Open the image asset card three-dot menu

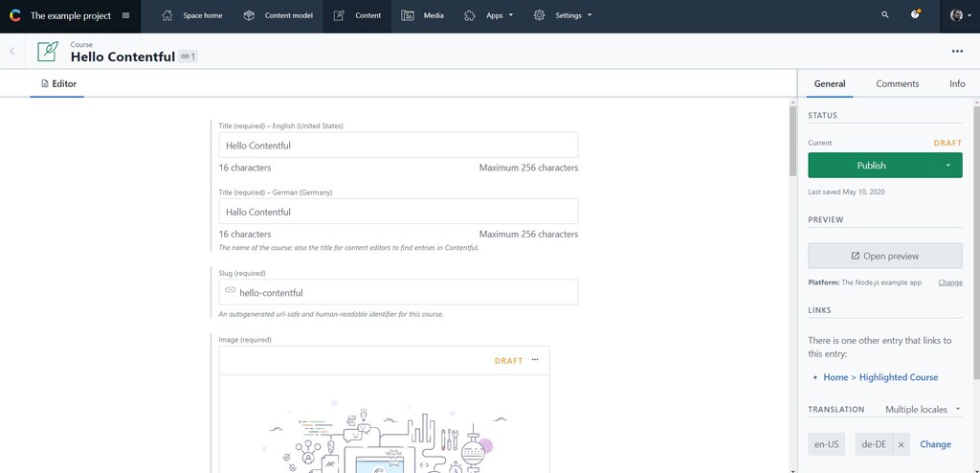tap(535, 360)
